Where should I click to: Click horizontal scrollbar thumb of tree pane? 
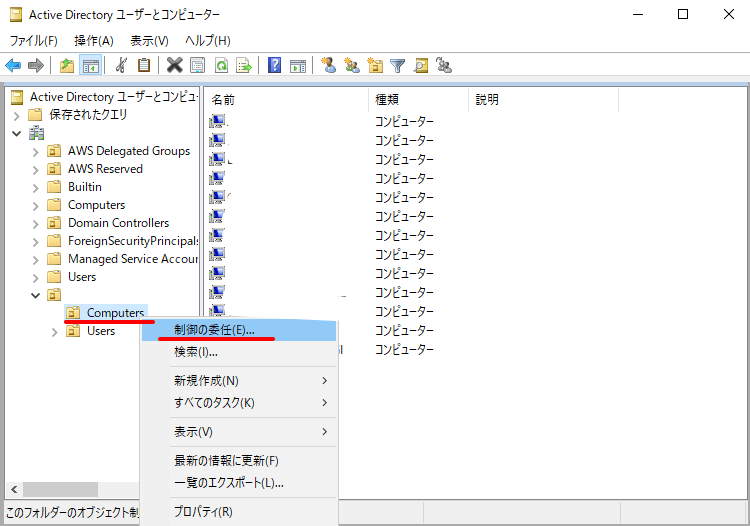[60, 490]
